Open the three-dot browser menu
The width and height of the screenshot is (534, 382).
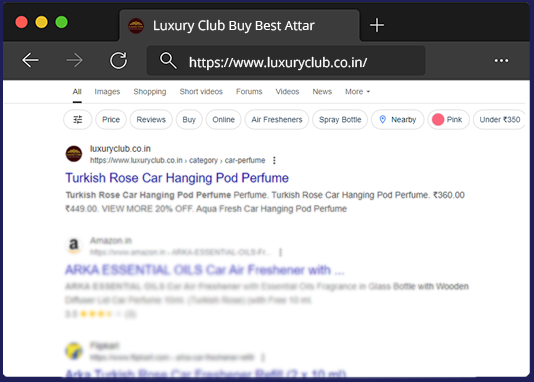(x=501, y=61)
